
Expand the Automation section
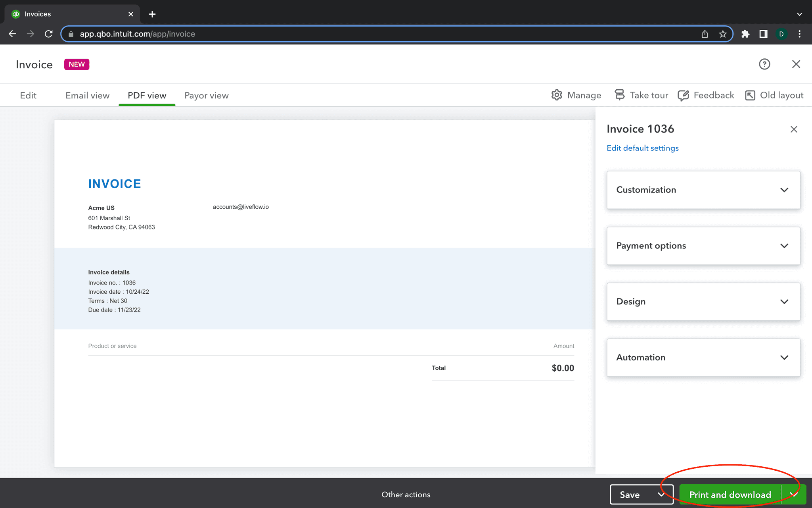point(785,357)
